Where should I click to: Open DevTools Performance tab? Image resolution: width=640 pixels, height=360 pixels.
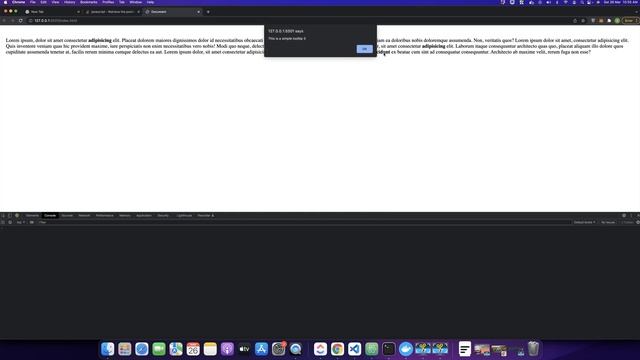click(x=104, y=216)
